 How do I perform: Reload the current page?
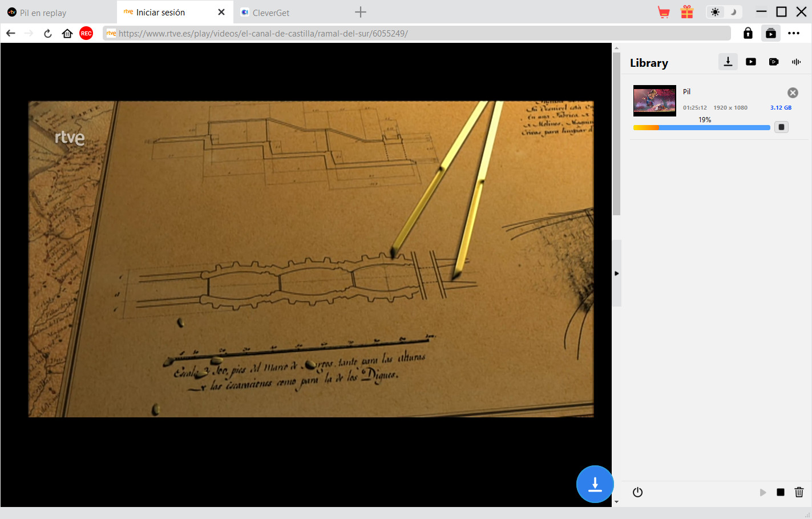[x=48, y=33]
